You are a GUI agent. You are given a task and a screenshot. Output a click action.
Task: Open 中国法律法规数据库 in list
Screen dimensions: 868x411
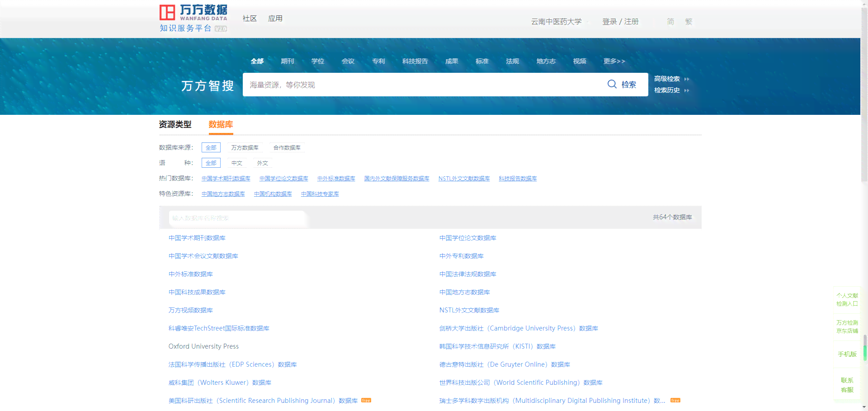(468, 274)
